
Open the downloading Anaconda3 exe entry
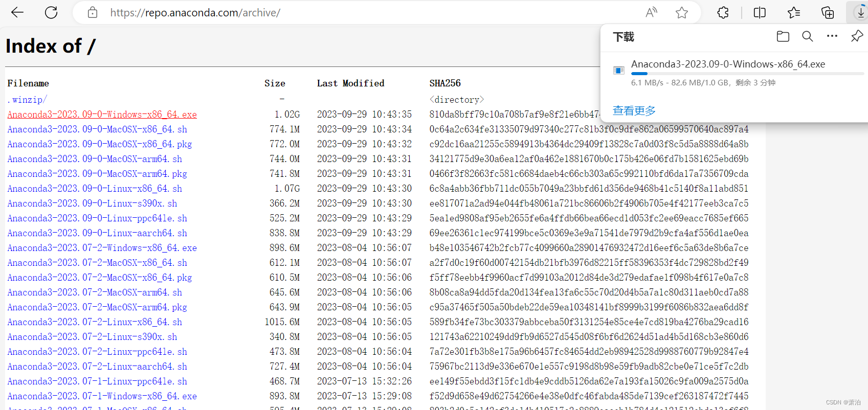click(x=728, y=64)
